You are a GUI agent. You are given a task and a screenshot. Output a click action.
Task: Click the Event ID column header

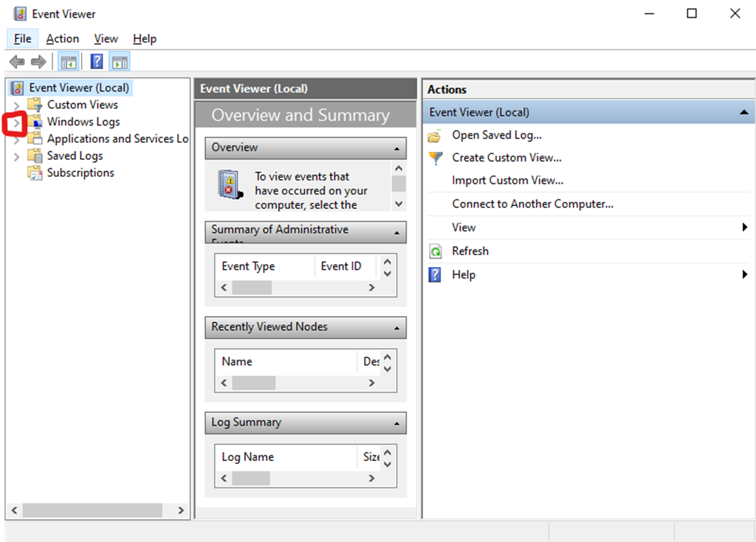click(x=341, y=266)
